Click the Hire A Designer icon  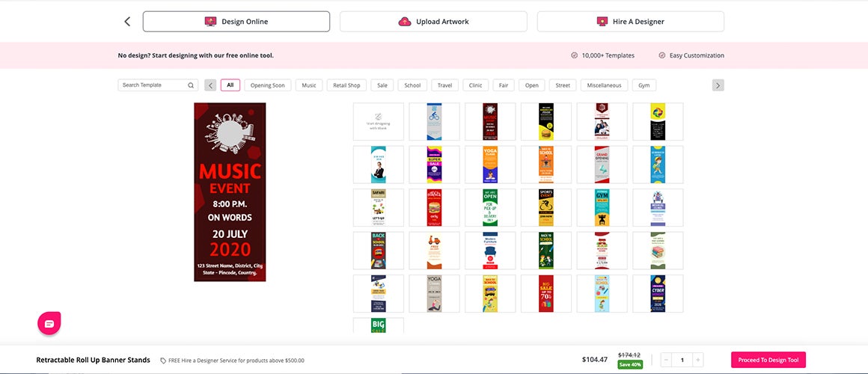pyautogui.click(x=602, y=22)
